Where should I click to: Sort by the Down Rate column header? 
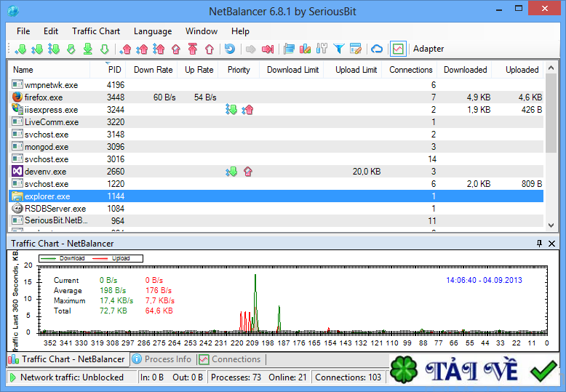(154, 70)
